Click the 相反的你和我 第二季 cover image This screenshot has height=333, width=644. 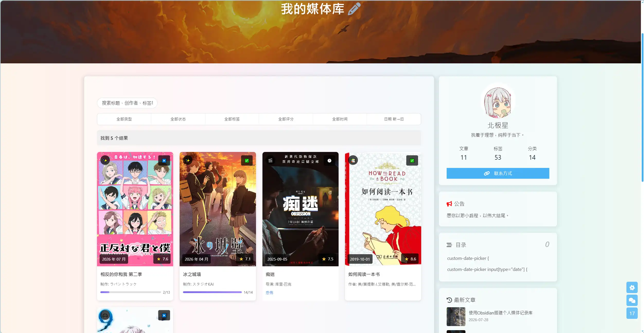pyautogui.click(x=135, y=209)
